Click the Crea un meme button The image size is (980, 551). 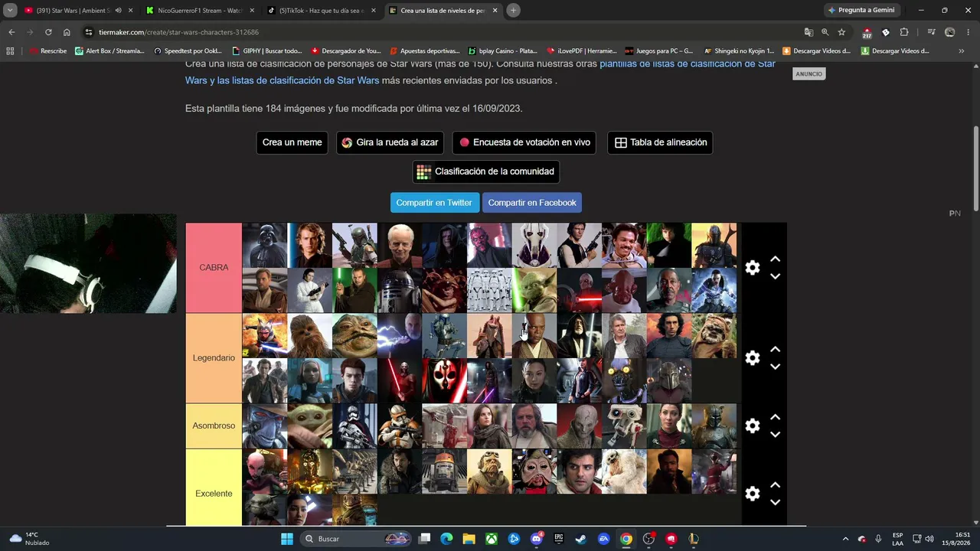292,142
